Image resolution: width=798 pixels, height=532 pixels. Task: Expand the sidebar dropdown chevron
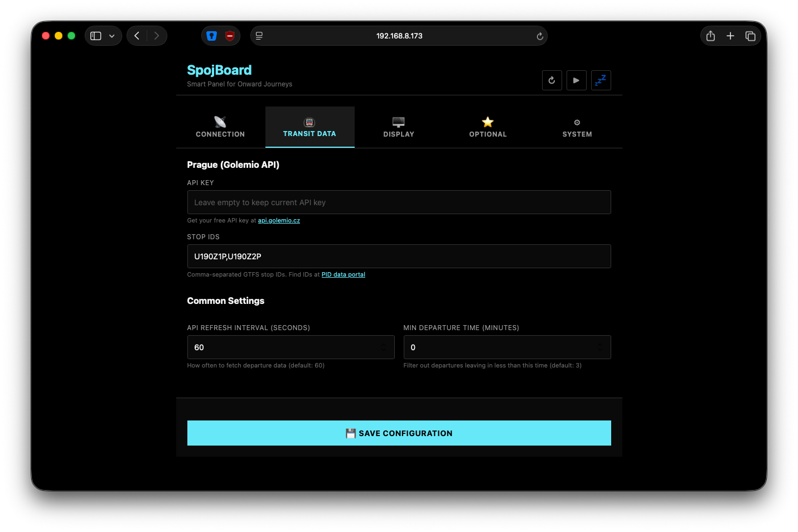(112, 36)
